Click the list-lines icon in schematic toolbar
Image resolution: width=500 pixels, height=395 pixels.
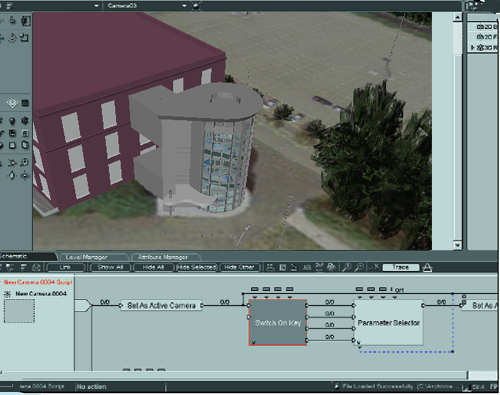(x=23, y=267)
